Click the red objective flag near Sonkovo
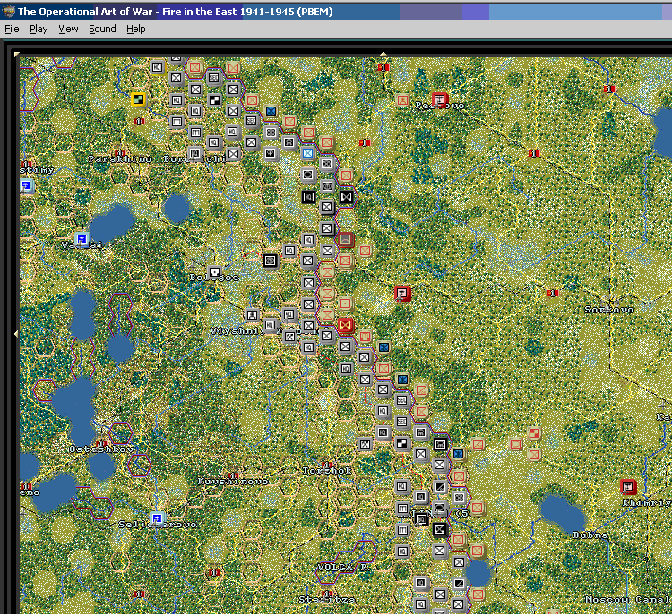The width and height of the screenshot is (672, 616). tap(553, 293)
